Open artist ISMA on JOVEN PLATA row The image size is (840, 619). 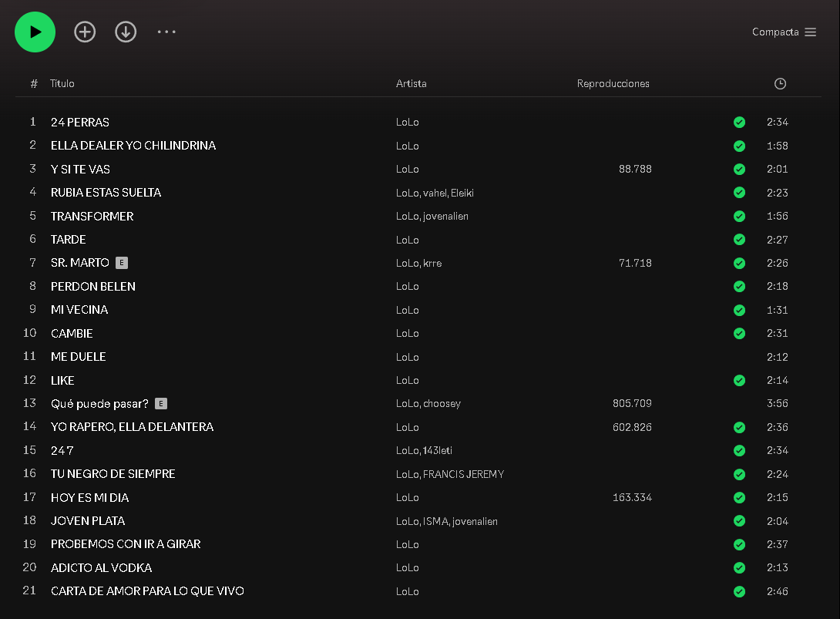435,521
